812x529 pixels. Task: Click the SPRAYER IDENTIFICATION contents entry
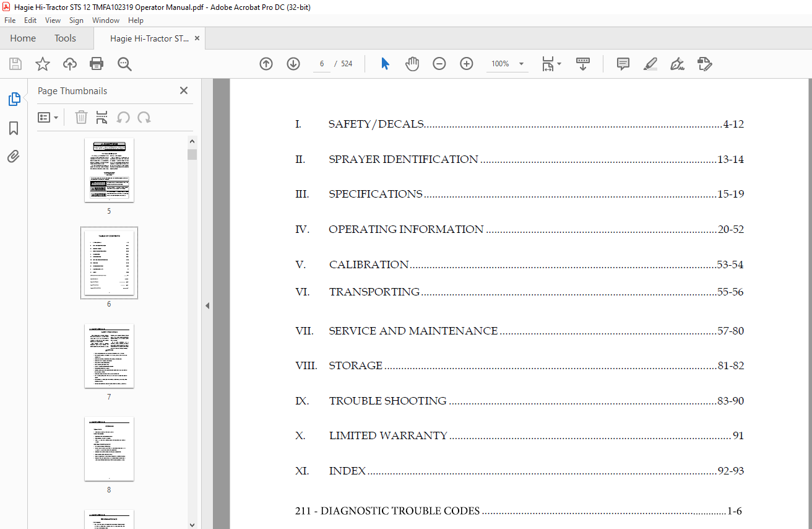pos(519,159)
